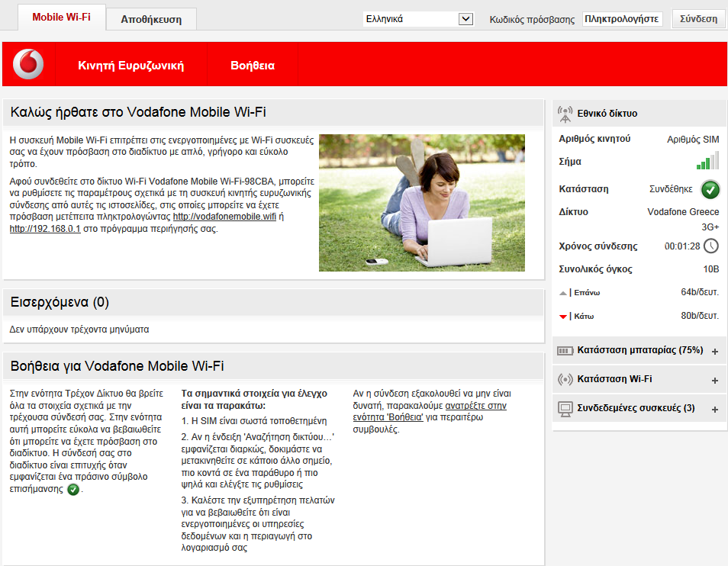Click the green connected checkmark icon
Screen dimensions: 728x566
[710, 189]
